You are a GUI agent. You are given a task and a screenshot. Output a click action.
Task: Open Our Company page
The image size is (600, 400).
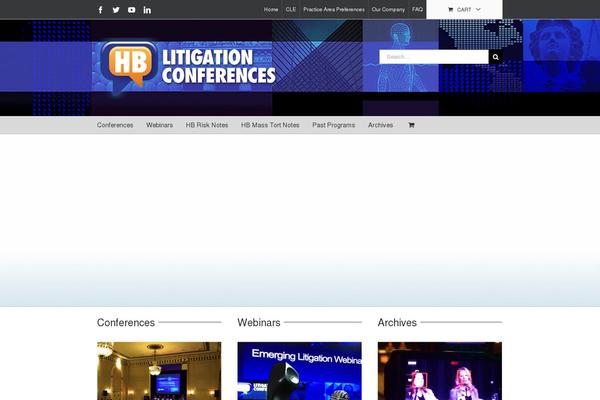click(388, 9)
